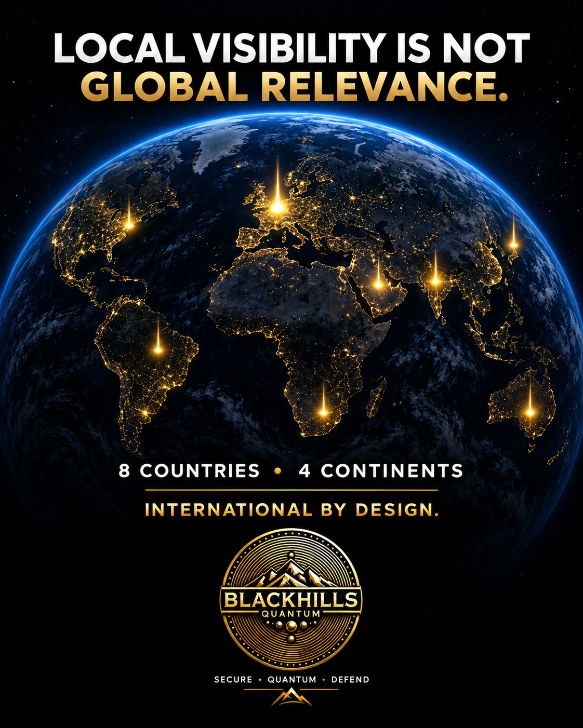Click the glowing beacon over North America
The width and height of the screenshot is (583, 728).
tap(129, 224)
